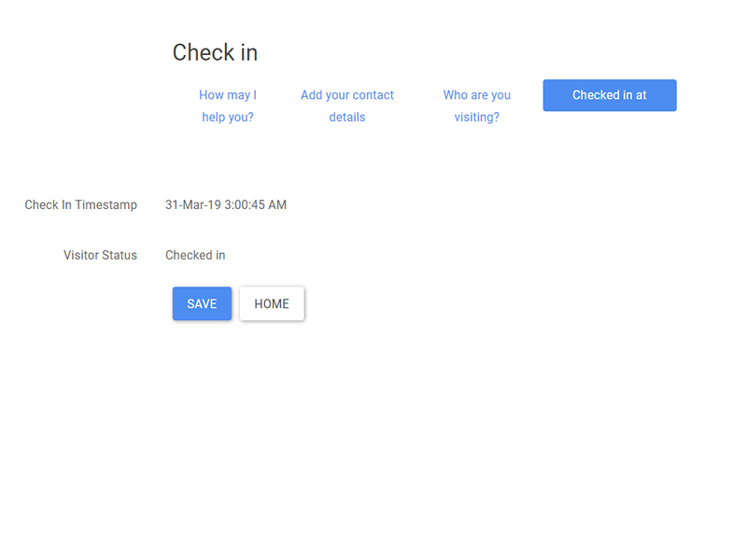Screen dimensions: 747x560
Task: Go to 'Who are you visiting?' step
Action: coord(476,106)
